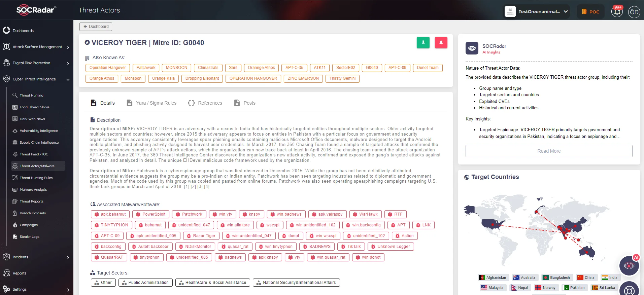This screenshot has width=644, height=295.
Task: Click the SOCRadar logo
Action: click(36, 10)
